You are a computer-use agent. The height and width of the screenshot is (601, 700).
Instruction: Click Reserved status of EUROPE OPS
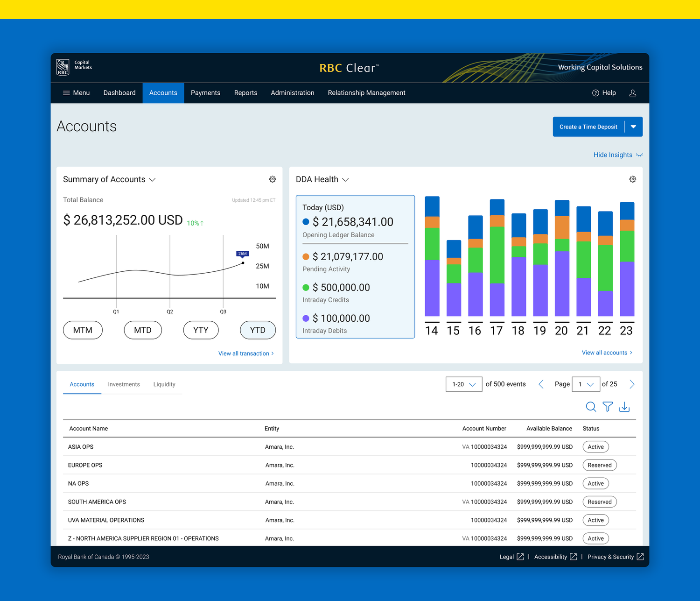point(600,465)
